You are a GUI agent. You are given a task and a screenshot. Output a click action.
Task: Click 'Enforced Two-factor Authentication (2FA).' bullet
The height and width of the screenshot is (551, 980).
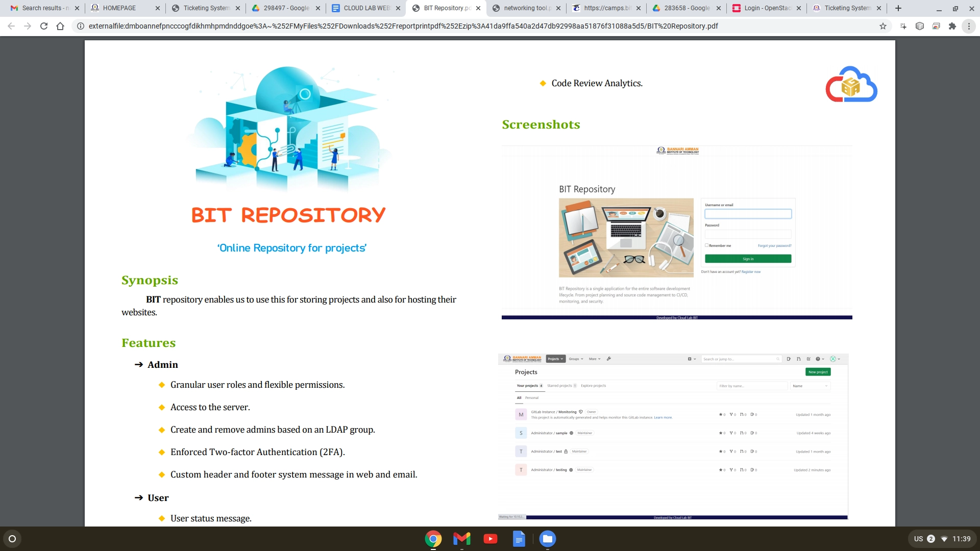[258, 452]
